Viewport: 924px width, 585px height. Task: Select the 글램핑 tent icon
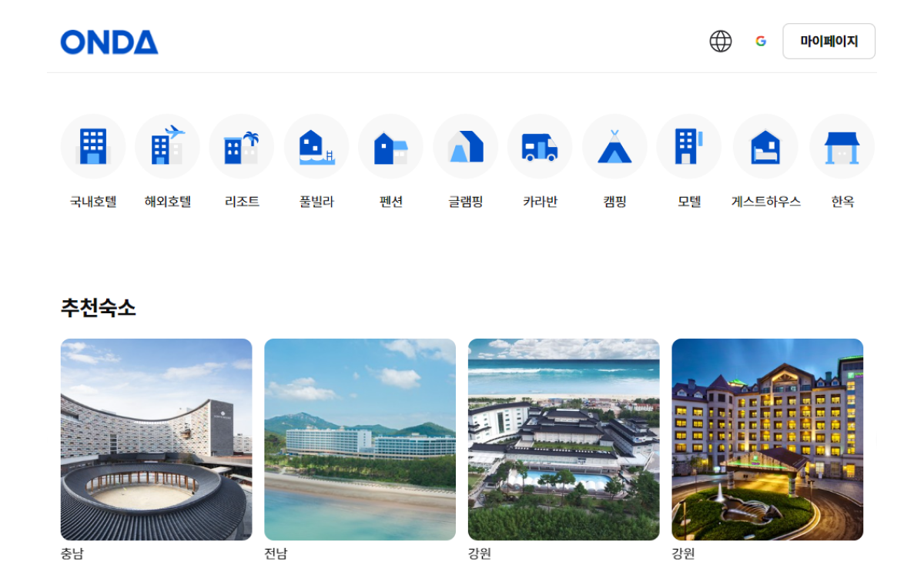[466, 146]
